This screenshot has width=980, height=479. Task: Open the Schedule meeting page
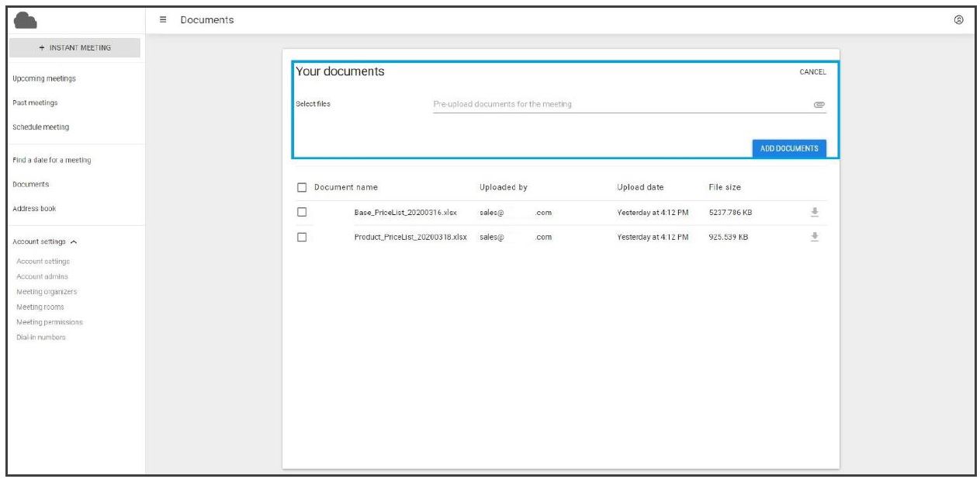[40, 127]
